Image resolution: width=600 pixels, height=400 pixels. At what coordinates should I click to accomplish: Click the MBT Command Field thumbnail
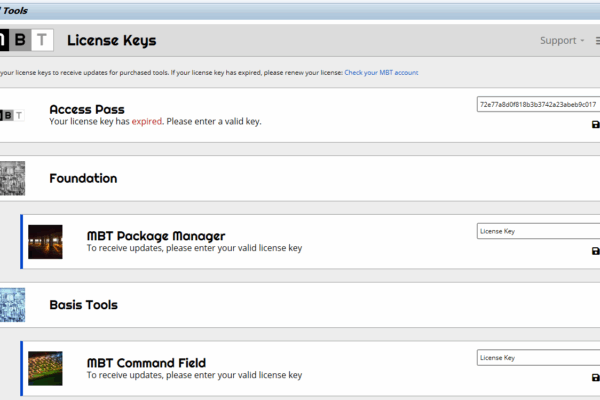click(45, 368)
